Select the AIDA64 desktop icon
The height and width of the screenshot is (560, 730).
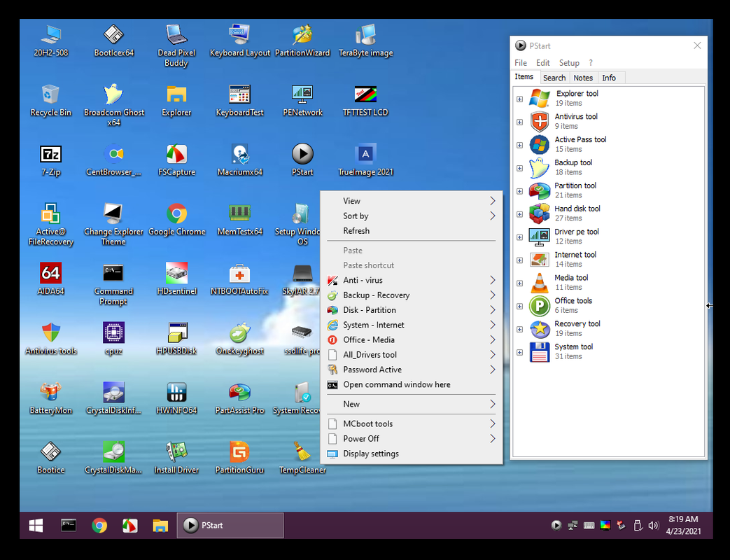[51, 279]
